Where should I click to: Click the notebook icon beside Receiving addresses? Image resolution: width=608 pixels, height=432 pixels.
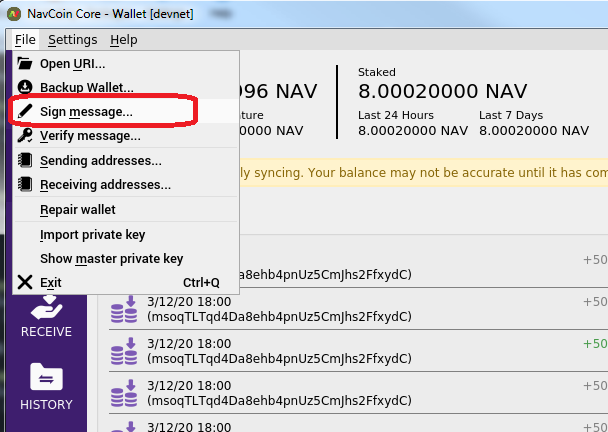[25, 184]
